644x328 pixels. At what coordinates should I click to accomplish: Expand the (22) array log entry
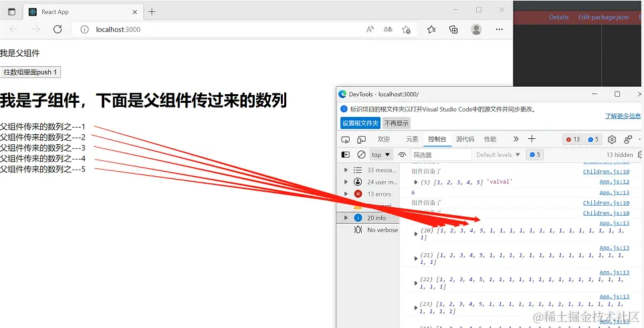point(416,283)
